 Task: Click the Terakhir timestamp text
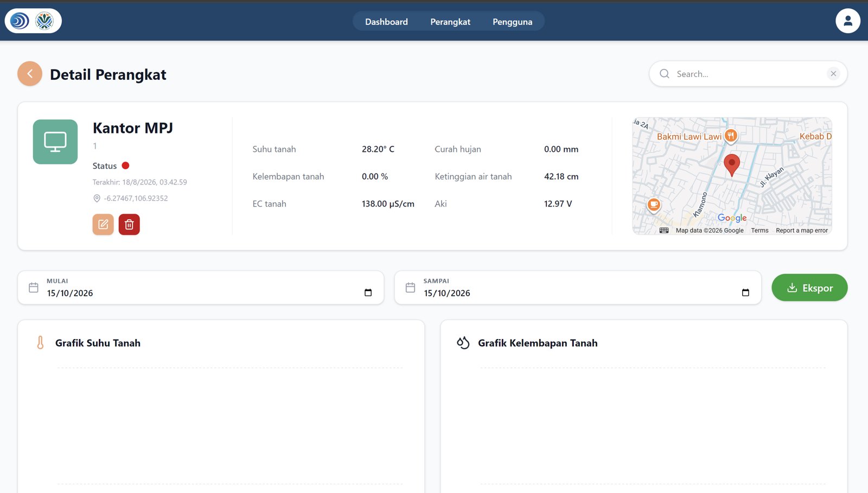[x=139, y=182]
